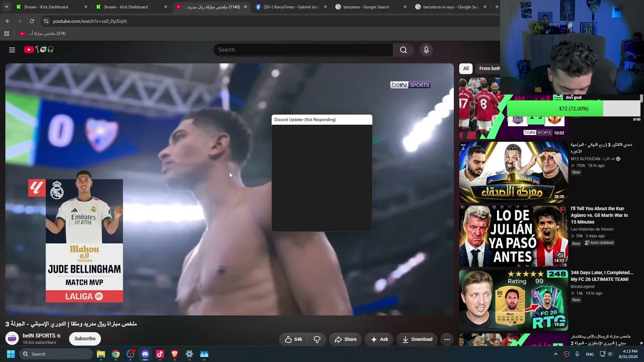Open 346 Days Later FC 26 title
The image size is (644, 362).
coord(602,276)
